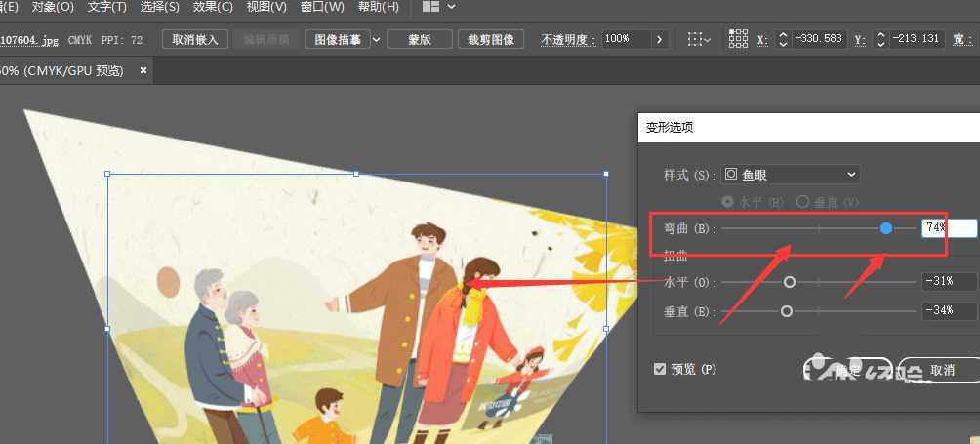Click the 垂直 distortion value field
The width and height of the screenshot is (980, 444).
click(948, 311)
